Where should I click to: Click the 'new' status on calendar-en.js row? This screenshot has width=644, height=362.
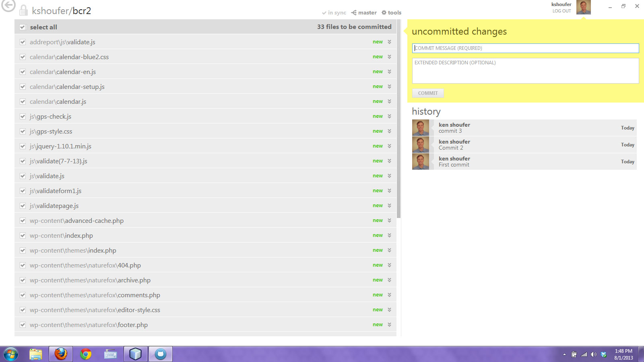(378, 72)
